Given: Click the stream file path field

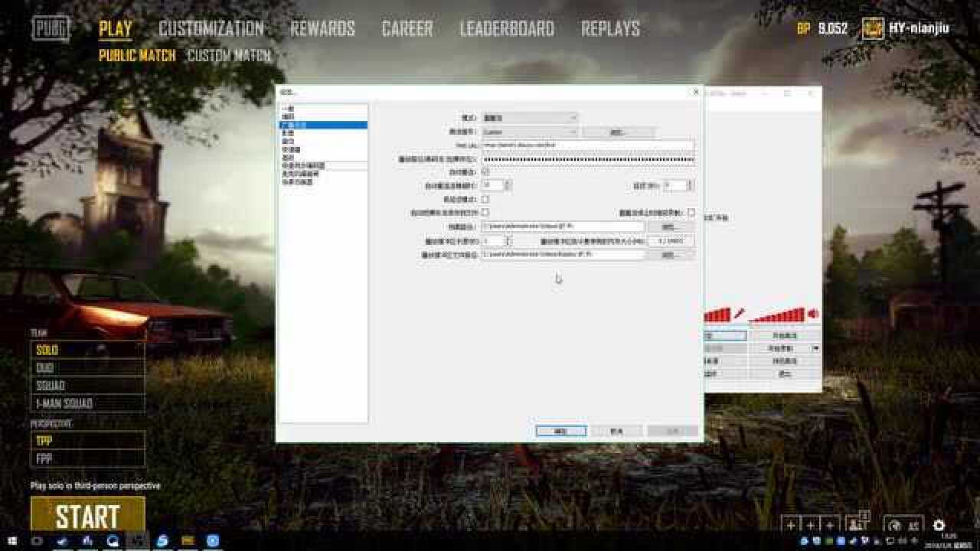Looking at the screenshot, I should click(x=563, y=227).
